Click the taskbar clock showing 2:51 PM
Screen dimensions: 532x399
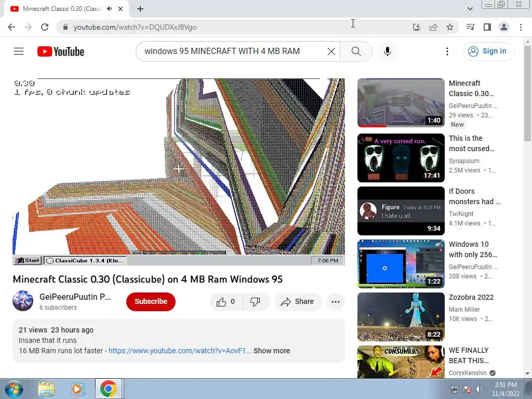tap(506, 389)
